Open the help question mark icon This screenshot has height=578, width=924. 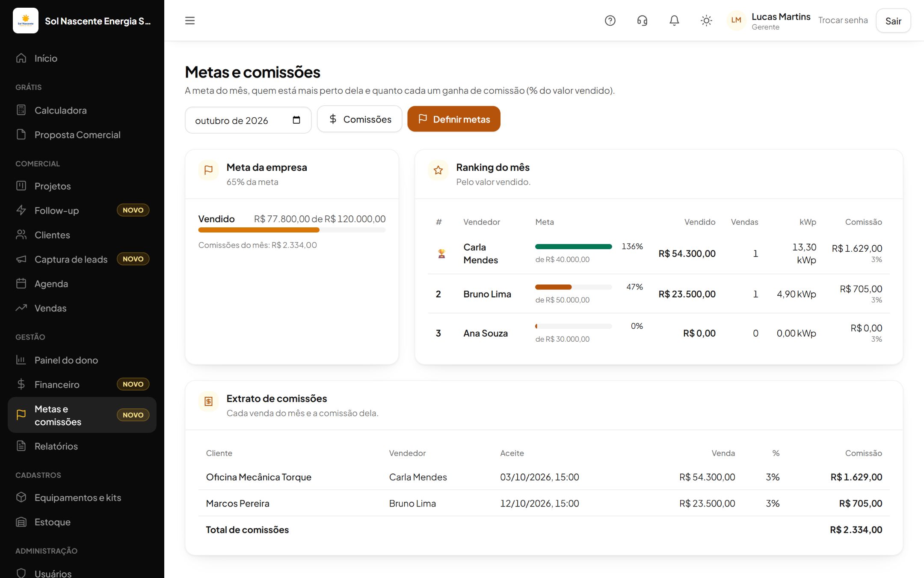610,21
